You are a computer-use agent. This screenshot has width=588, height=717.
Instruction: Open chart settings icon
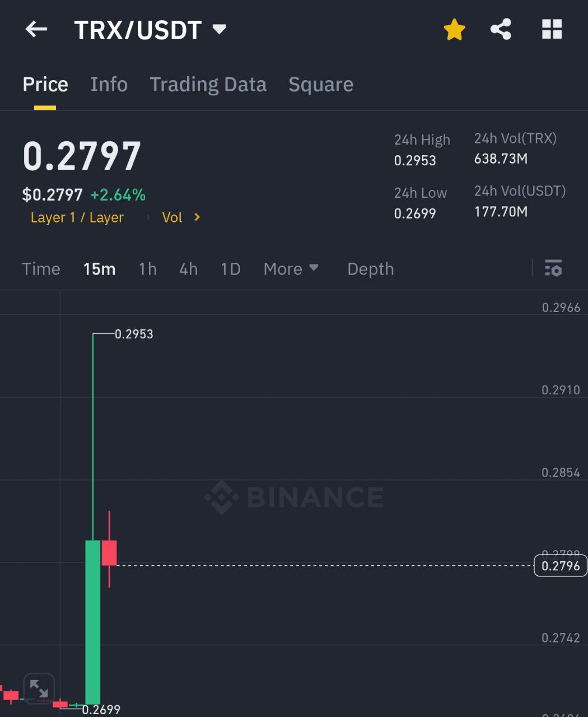point(553,269)
